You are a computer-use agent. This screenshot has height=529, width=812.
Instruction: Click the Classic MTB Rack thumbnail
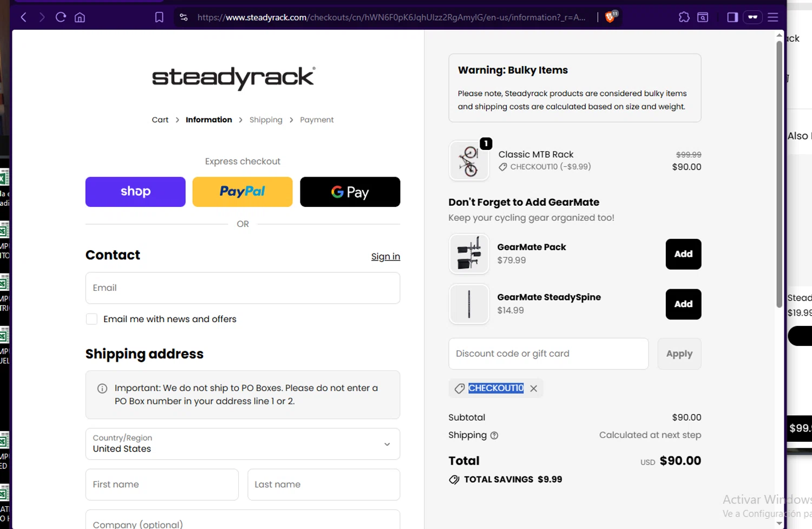(469, 161)
